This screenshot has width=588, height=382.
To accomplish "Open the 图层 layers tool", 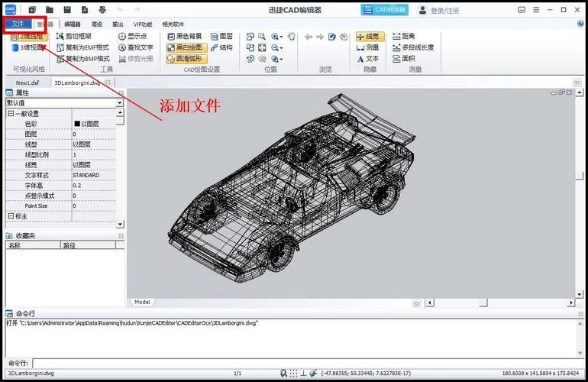I will click(x=221, y=36).
